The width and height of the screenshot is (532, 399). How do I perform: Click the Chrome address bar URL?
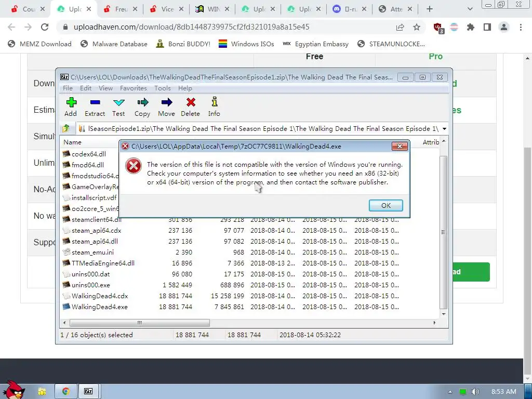click(x=191, y=27)
